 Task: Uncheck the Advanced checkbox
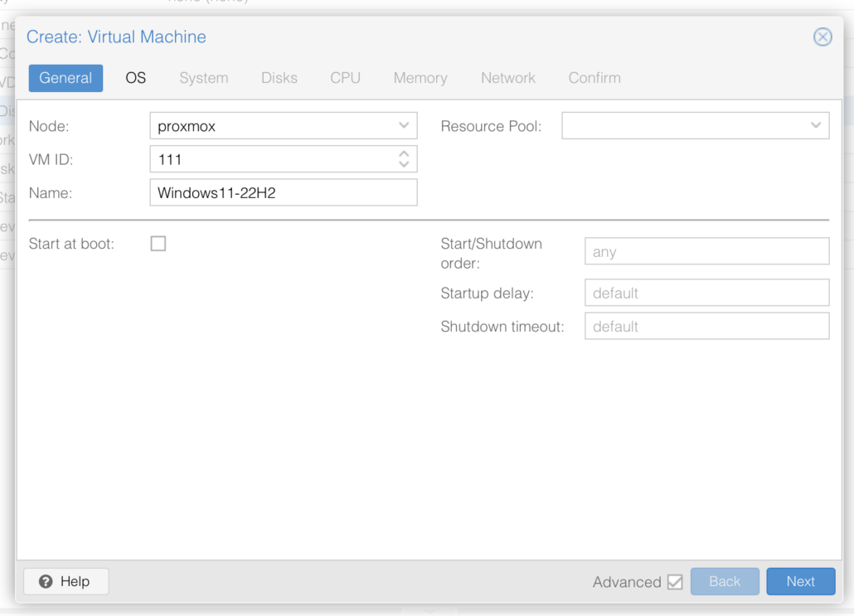[675, 582]
